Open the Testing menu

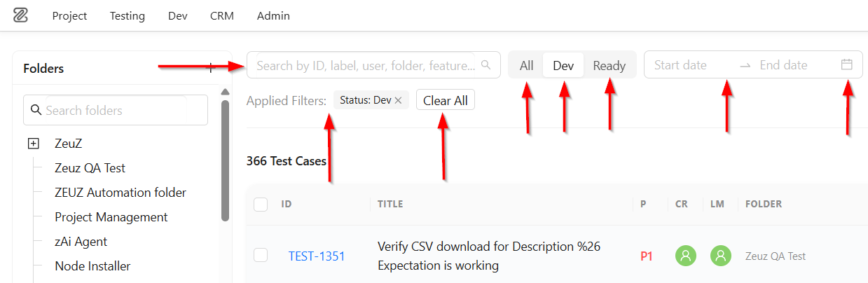tap(128, 15)
